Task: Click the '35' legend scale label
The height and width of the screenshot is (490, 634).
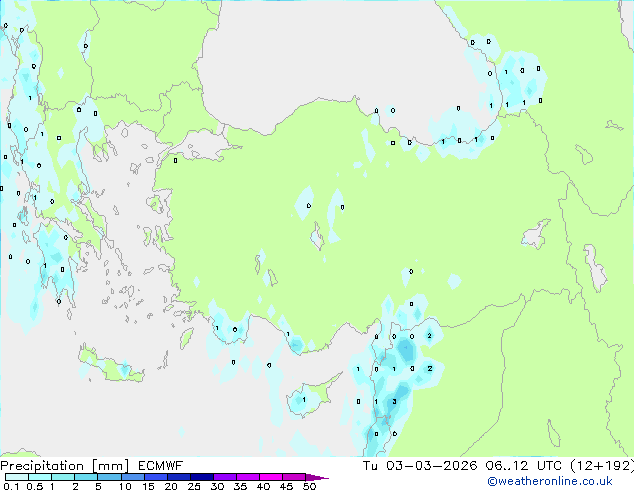Action: coord(240,486)
